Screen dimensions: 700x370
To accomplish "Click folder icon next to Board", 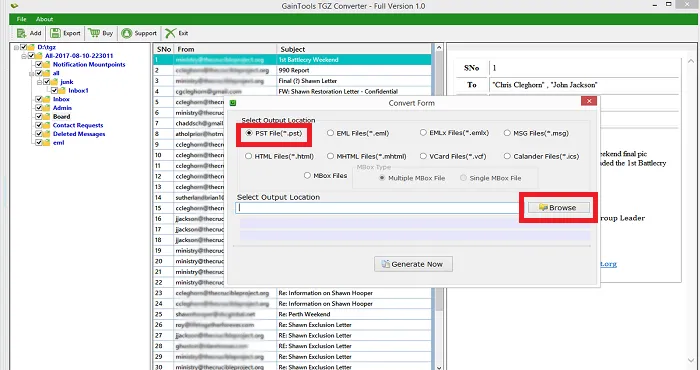I will pos(46,116).
